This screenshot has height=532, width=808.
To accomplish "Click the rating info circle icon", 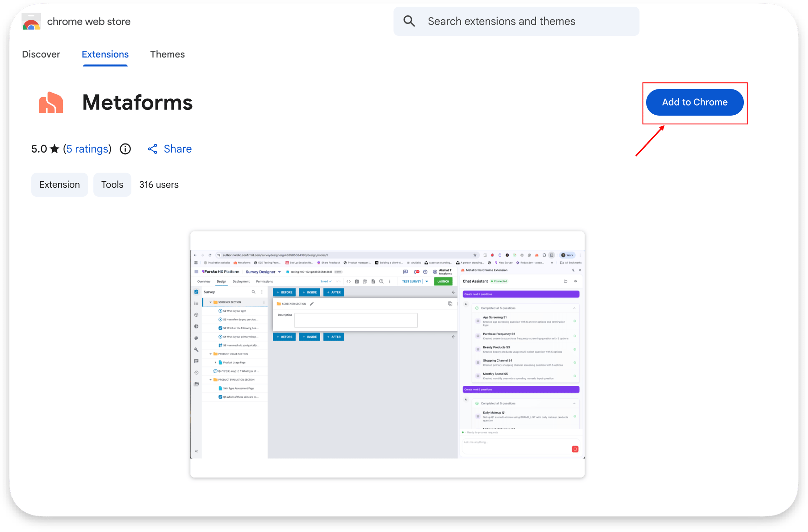I will (x=125, y=149).
